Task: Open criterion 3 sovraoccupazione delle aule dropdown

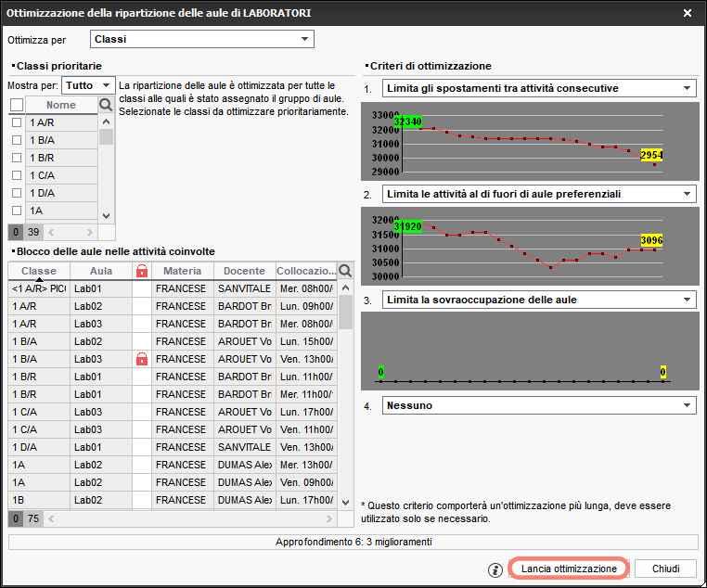Action: point(539,300)
